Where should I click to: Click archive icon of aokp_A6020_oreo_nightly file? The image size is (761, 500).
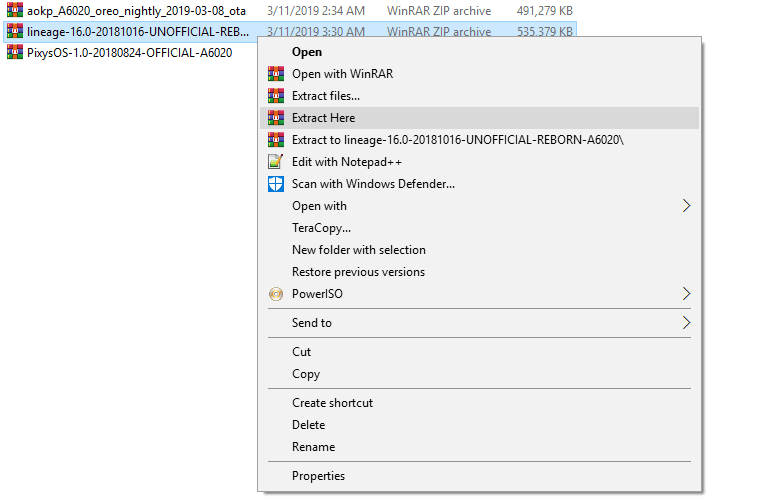pyautogui.click(x=15, y=10)
